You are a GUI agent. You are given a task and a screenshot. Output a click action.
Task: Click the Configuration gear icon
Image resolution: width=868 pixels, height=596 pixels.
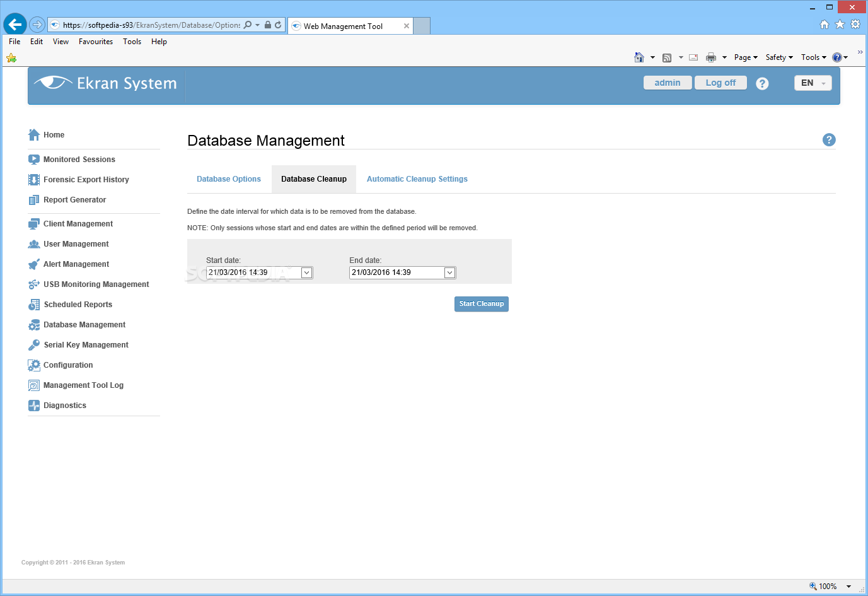(x=34, y=365)
